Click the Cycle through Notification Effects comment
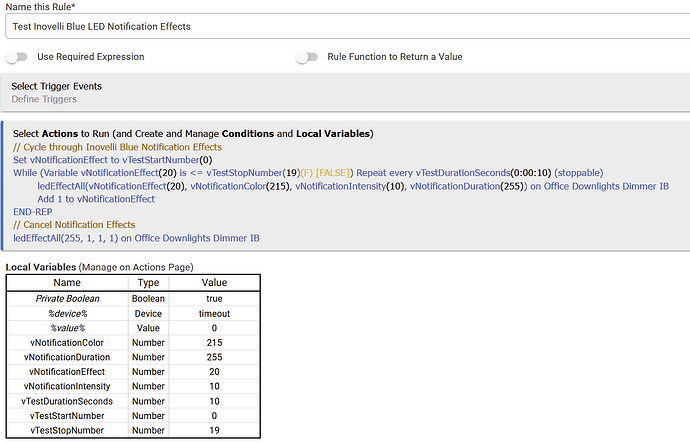Screen dimensions: 690x443 [117, 147]
